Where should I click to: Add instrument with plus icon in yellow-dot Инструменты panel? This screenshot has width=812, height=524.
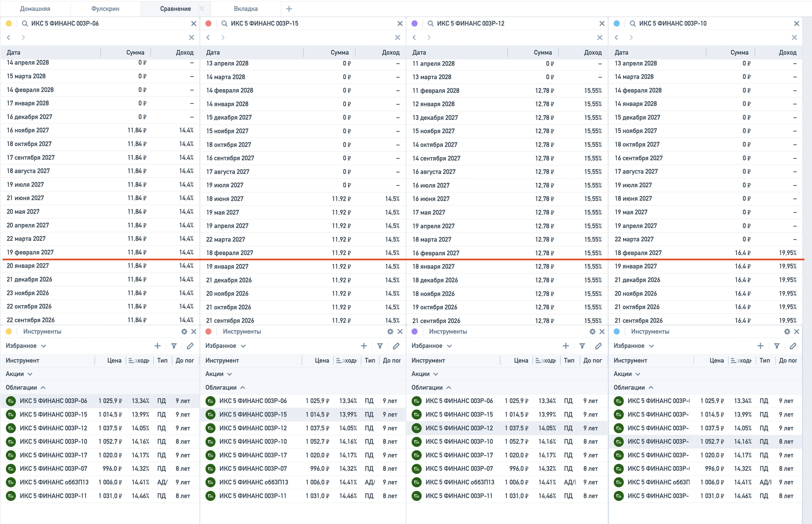pos(157,346)
